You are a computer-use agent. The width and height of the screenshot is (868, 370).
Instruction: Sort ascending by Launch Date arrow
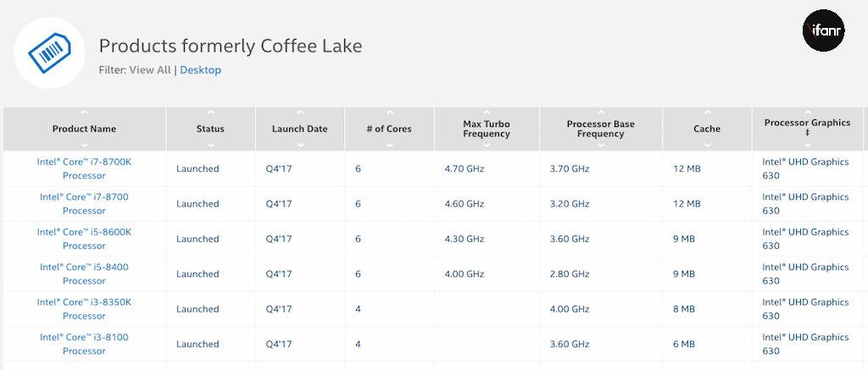tap(299, 113)
